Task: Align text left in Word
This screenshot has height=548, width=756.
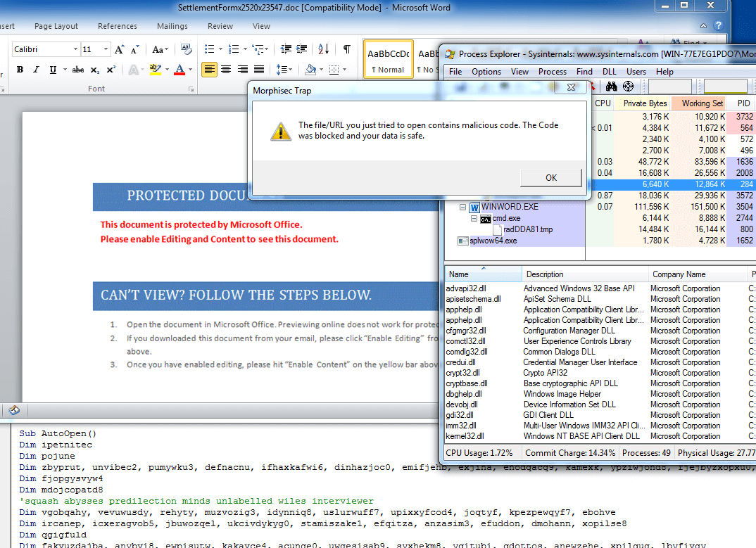Action: (209, 70)
